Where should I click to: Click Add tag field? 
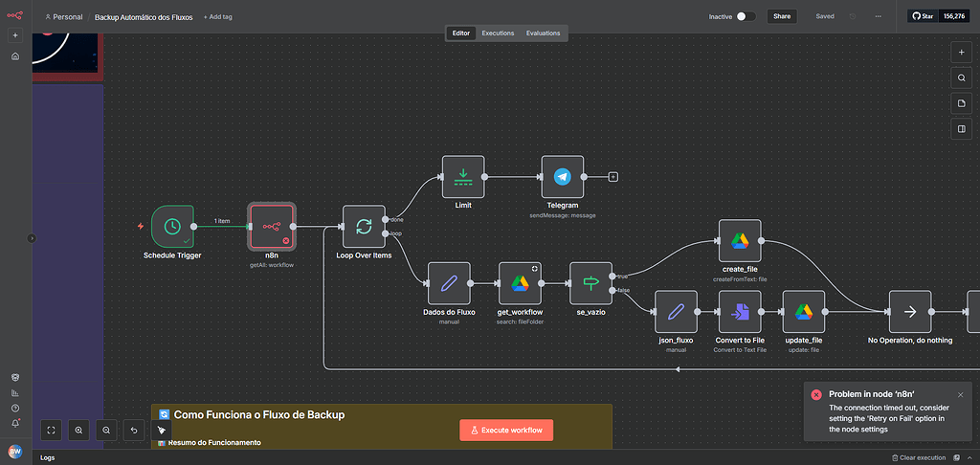[x=218, y=16]
